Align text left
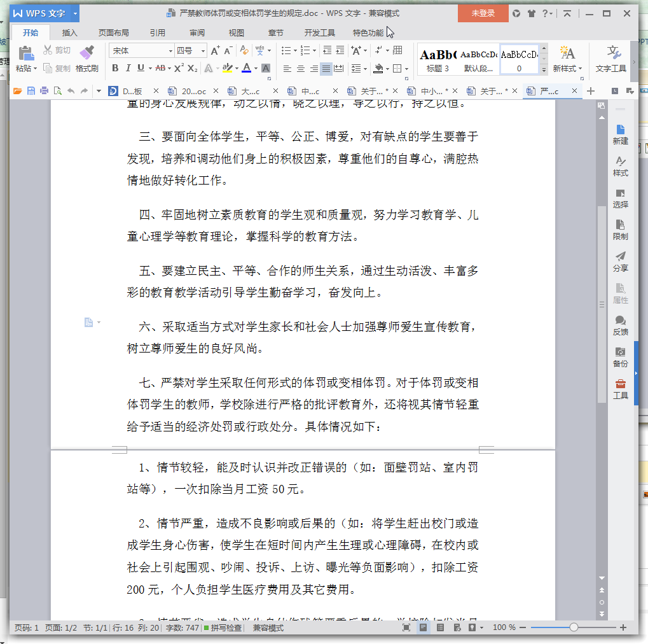Viewport: 648px width, 644px height. pos(287,68)
